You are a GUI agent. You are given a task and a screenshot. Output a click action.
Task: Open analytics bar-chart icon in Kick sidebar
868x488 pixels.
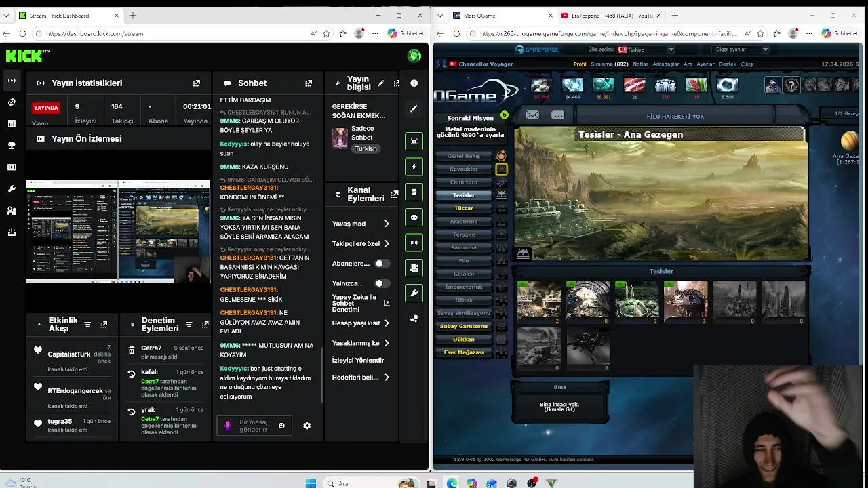pyautogui.click(x=12, y=123)
